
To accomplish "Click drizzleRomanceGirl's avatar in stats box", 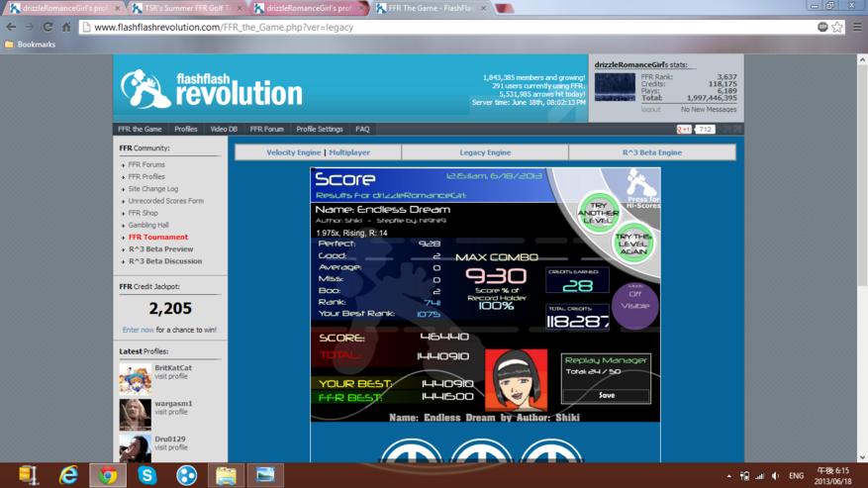I will [x=615, y=87].
